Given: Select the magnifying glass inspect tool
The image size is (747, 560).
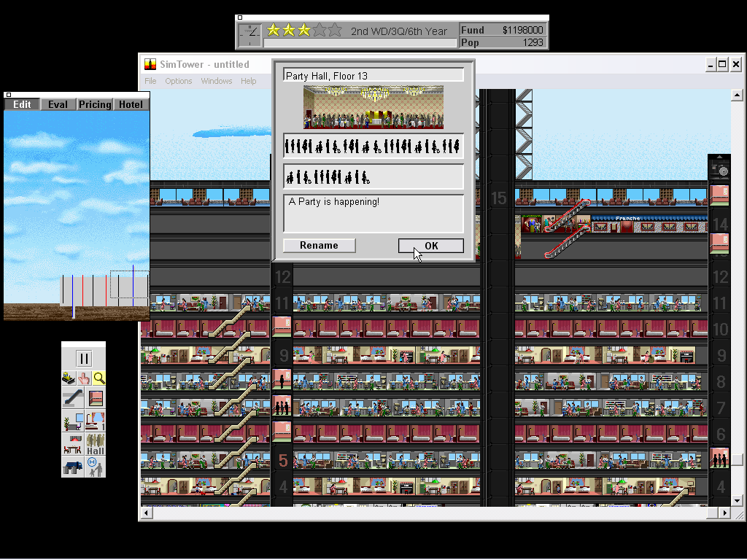Looking at the screenshot, I should 99,378.
